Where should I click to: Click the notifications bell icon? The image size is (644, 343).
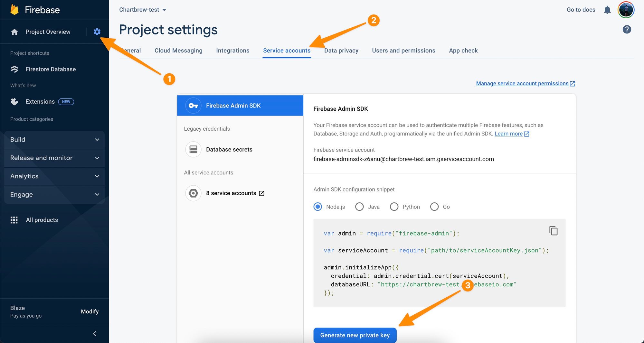coord(607,10)
